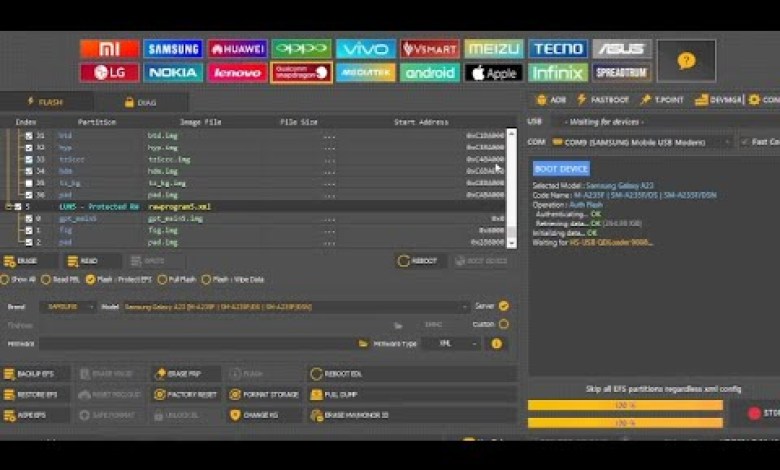Screen dimensions: 780x470
Task: Click the FACTORY RESET button
Action: 186,394
